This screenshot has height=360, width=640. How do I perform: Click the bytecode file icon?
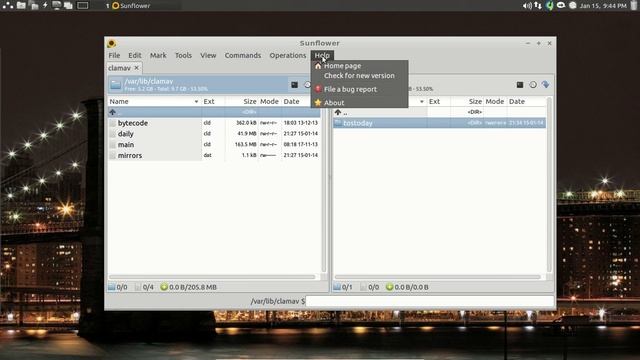pos(113,123)
